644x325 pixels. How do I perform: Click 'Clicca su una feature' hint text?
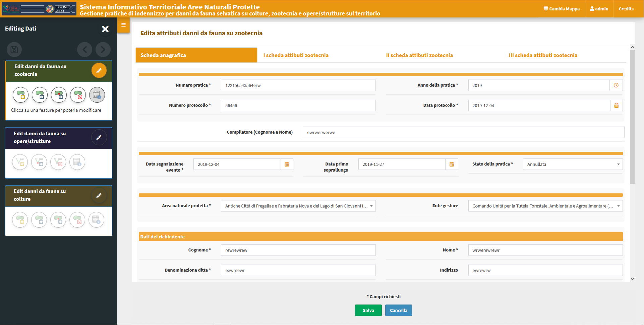[x=56, y=110]
